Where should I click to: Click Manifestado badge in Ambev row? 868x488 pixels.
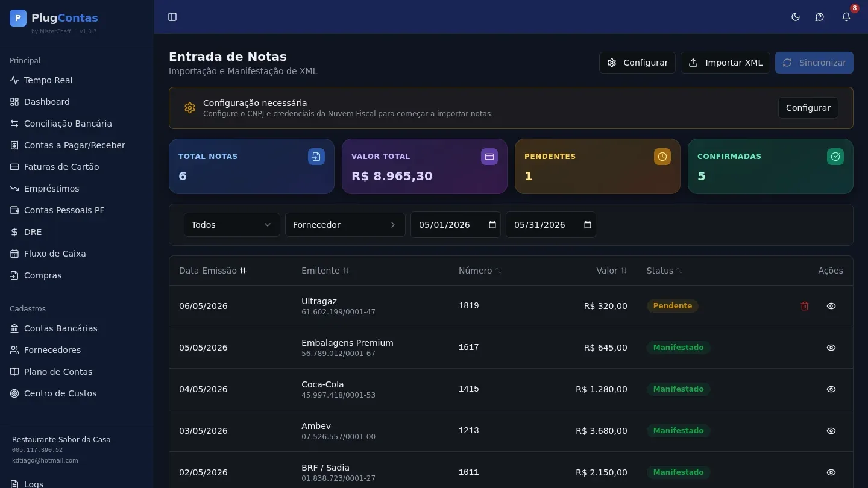tap(679, 431)
